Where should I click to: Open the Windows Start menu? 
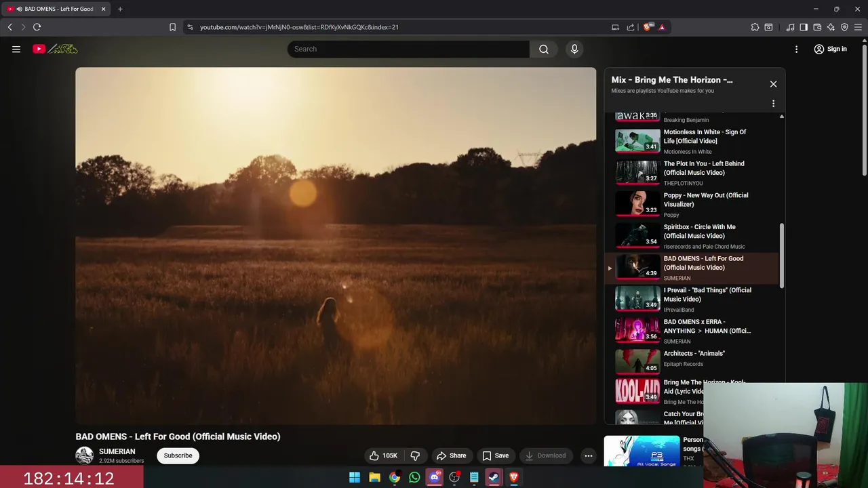355,477
